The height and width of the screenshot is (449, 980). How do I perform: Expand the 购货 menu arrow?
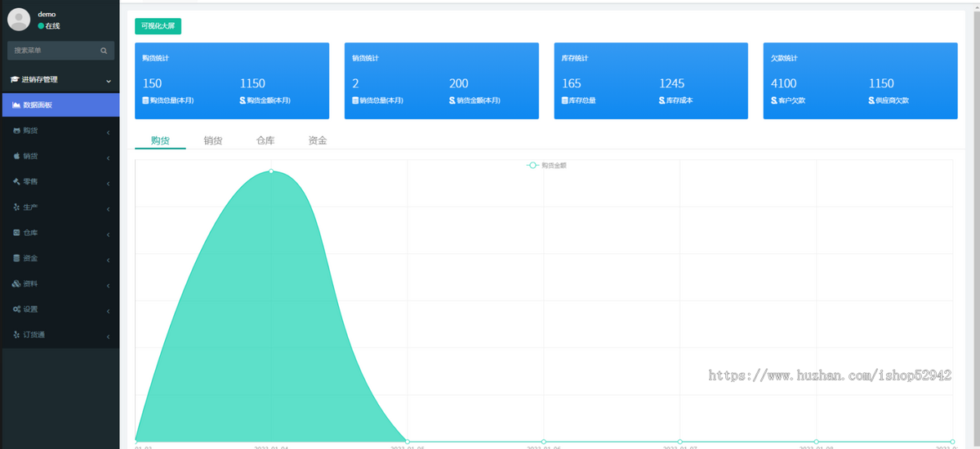click(109, 131)
